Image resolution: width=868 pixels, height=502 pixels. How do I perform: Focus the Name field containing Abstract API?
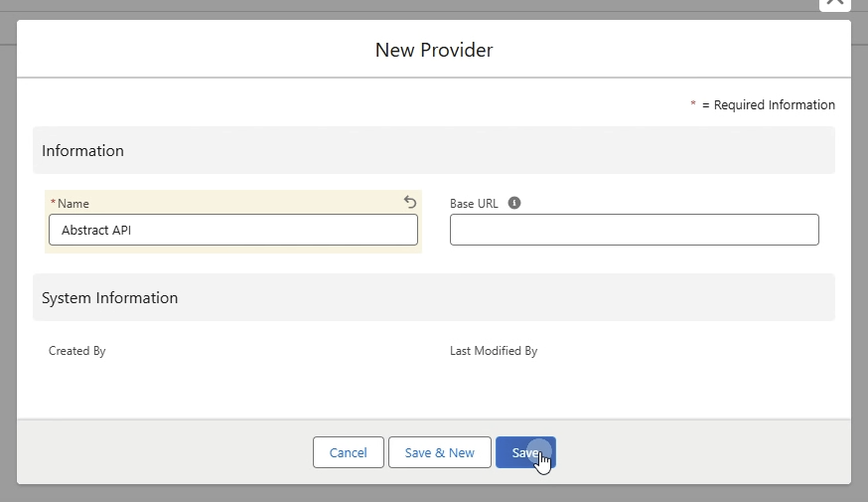pos(233,230)
